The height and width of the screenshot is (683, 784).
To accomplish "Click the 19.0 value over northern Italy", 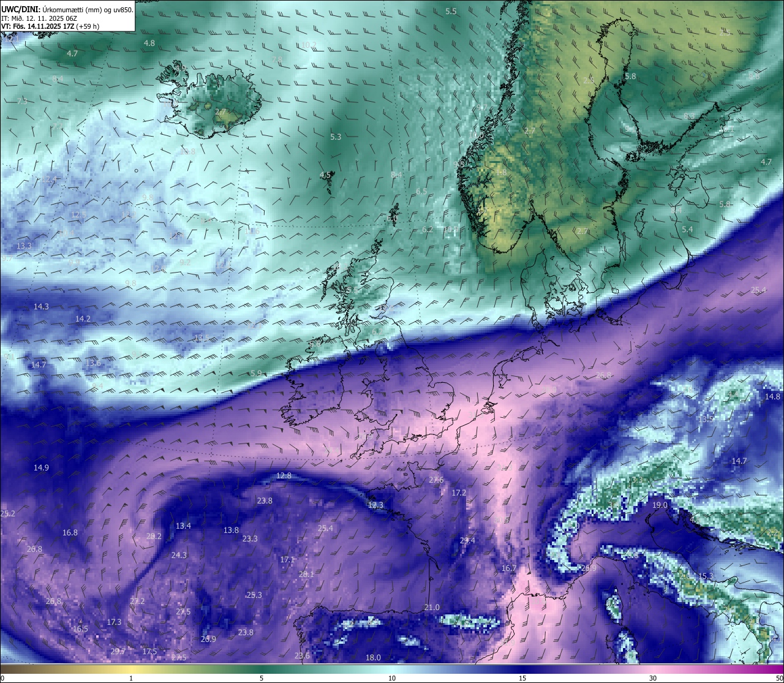I will [660, 505].
